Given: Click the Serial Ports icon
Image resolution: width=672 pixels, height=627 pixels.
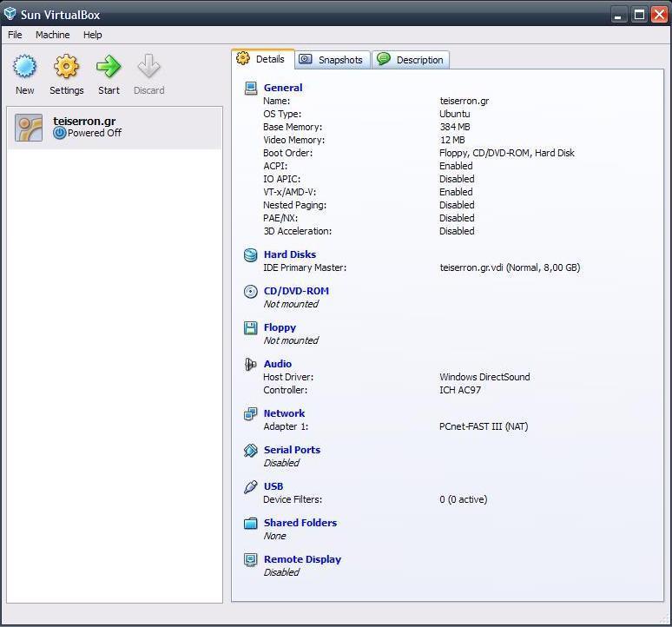Looking at the screenshot, I should tap(251, 450).
